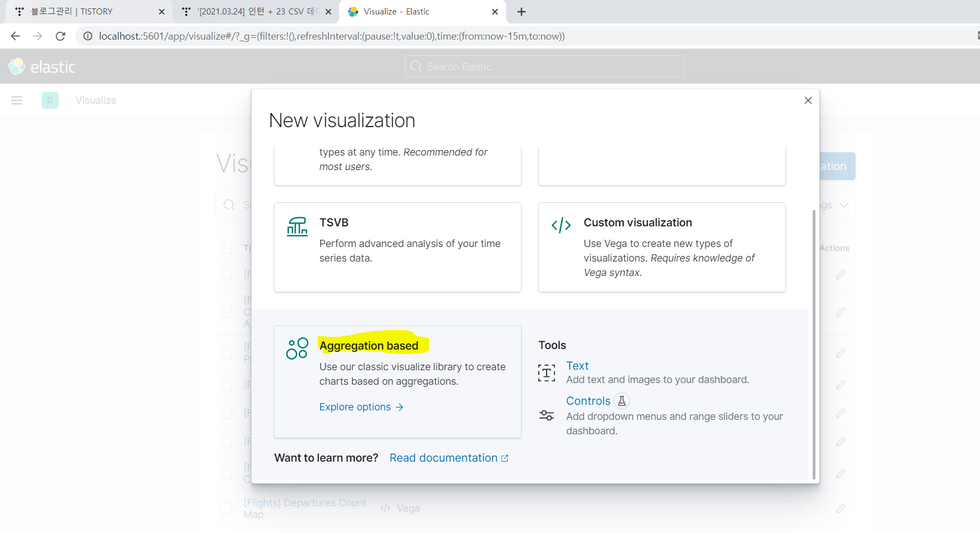
Task: Click the Aggregation based circles icon
Action: tap(297, 348)
